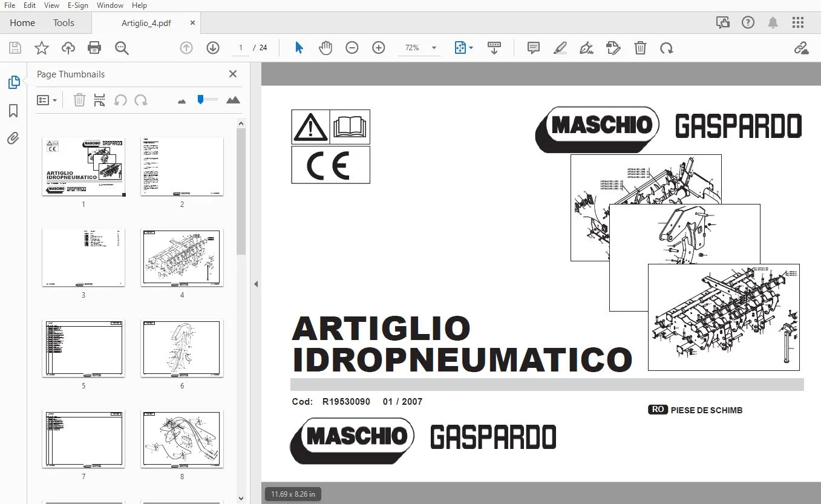Click the Edit PDF tool icon
The height and width of the screenshot is (504, 821).
613,48
